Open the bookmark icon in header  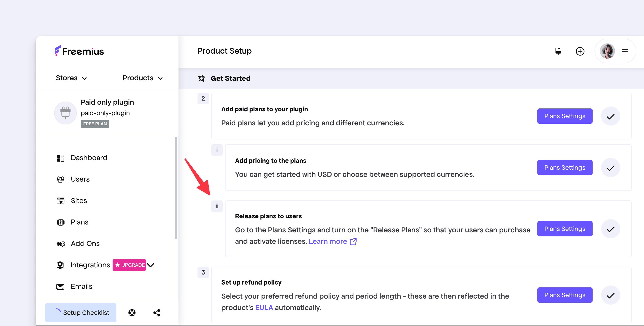click(558, 51)
